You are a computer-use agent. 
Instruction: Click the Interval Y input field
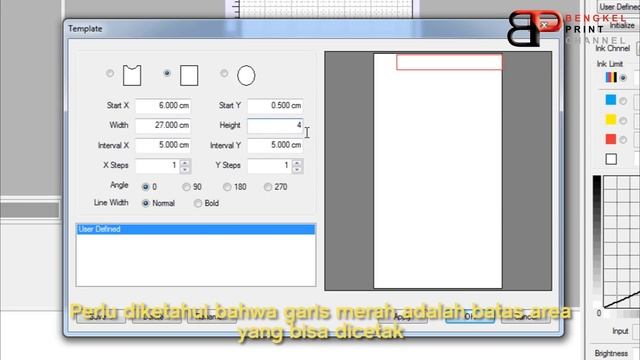coord(275,145)
